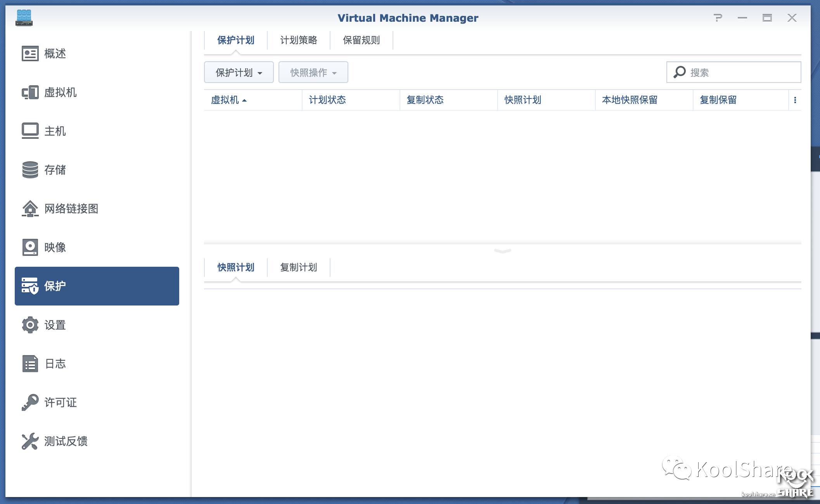This screenshot has width=820, height=504.
Task: Select the 虚拟机 virtual machine icon
Action: [x=30, y=92]
